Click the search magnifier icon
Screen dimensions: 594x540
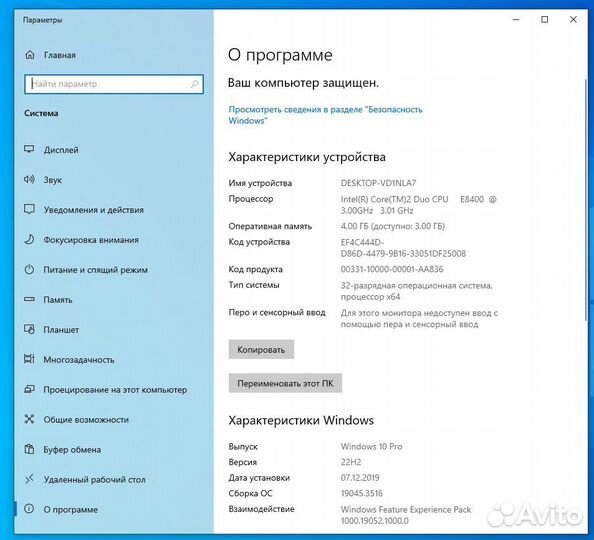(x=194, y=84)
